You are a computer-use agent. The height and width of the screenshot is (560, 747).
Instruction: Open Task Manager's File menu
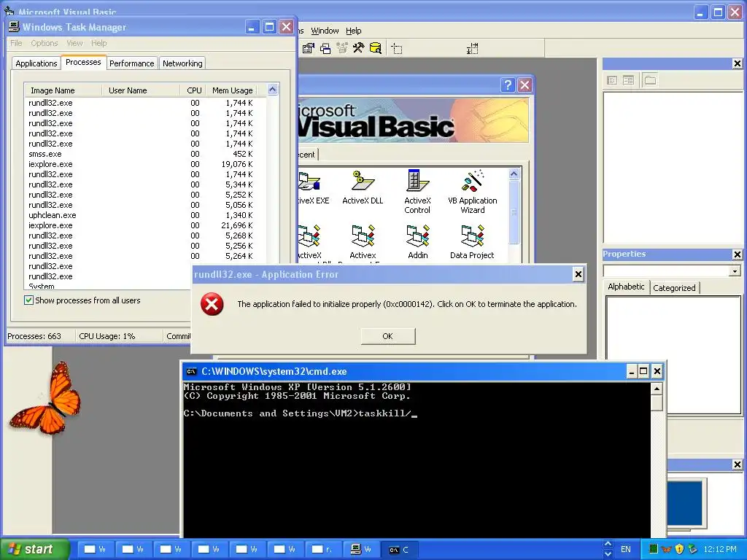16,43
